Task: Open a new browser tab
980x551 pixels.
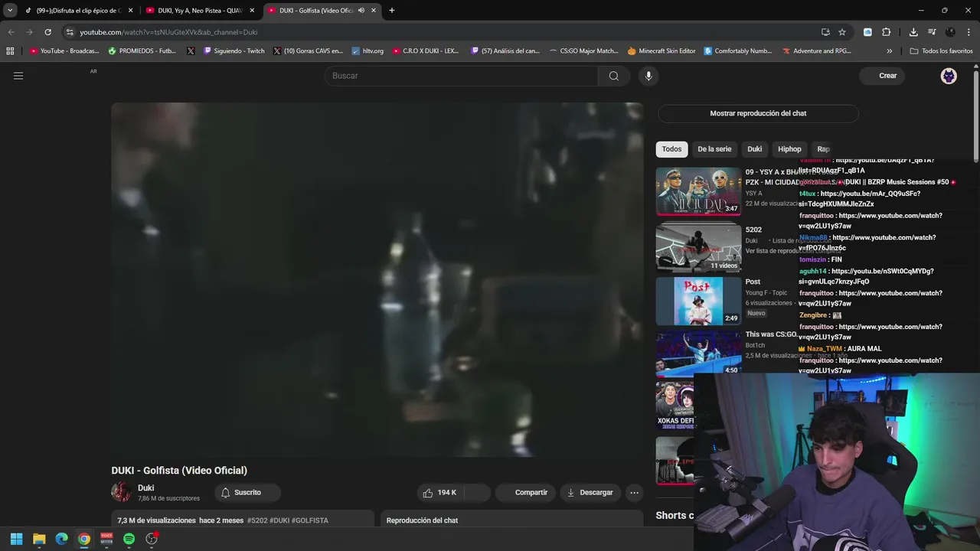Action: (392, 11)
